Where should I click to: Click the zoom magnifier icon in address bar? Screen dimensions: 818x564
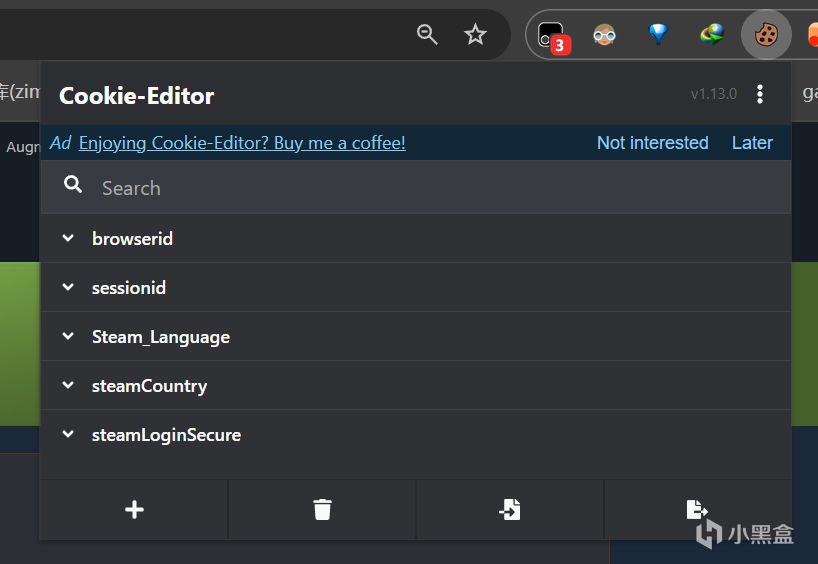(x=427, y=35)
